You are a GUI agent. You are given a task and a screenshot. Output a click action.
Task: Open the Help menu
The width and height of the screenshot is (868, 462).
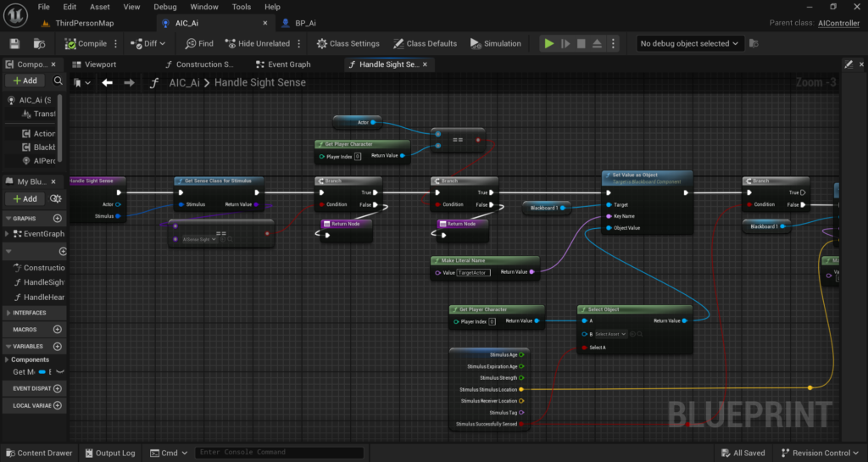[x=272, y=7]
